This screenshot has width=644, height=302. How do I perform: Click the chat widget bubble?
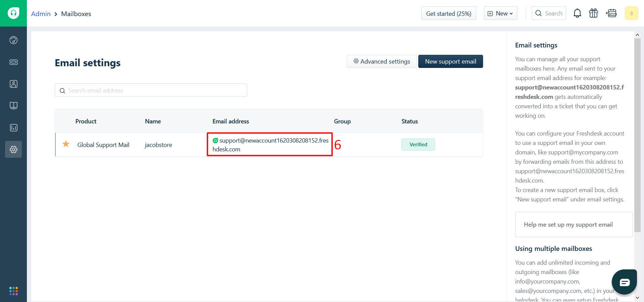coord(624,282)
